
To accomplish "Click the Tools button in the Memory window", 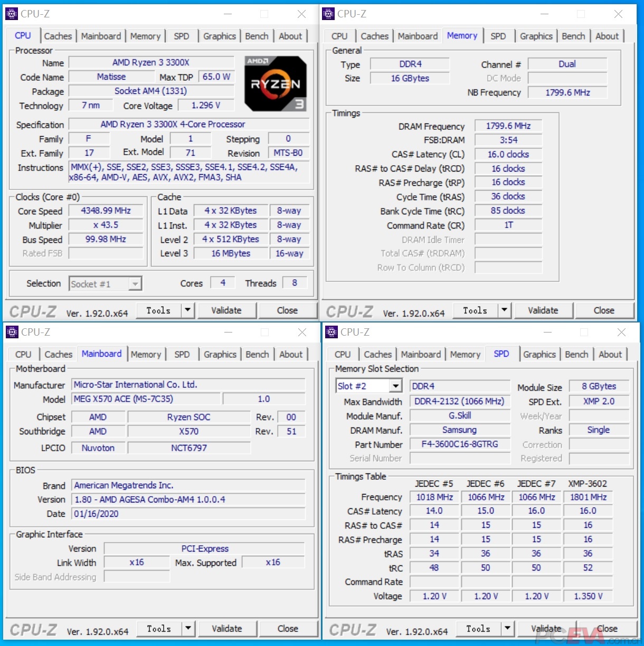I will click(x=475, y=310).
